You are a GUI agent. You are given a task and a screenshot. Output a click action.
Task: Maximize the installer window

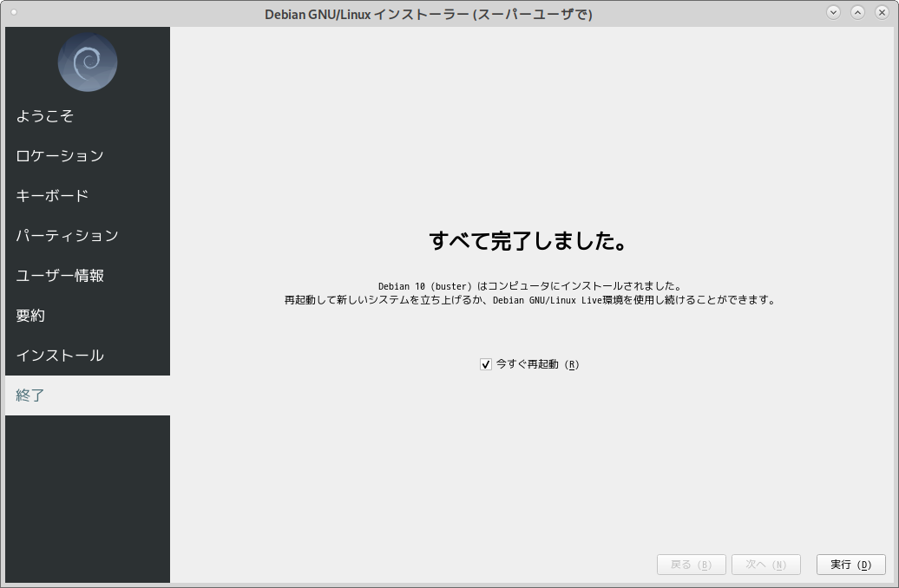tap(857, 12)
